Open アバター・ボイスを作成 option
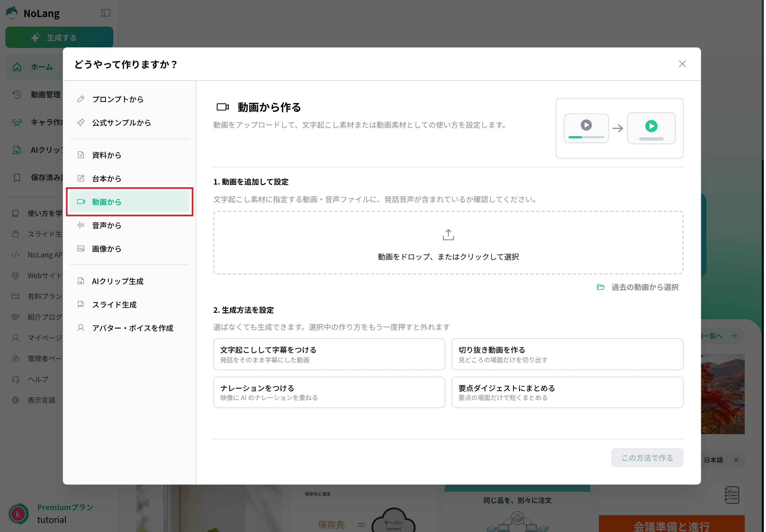The height and width of the screenshot is (532, 766). (x=129, y=328)
